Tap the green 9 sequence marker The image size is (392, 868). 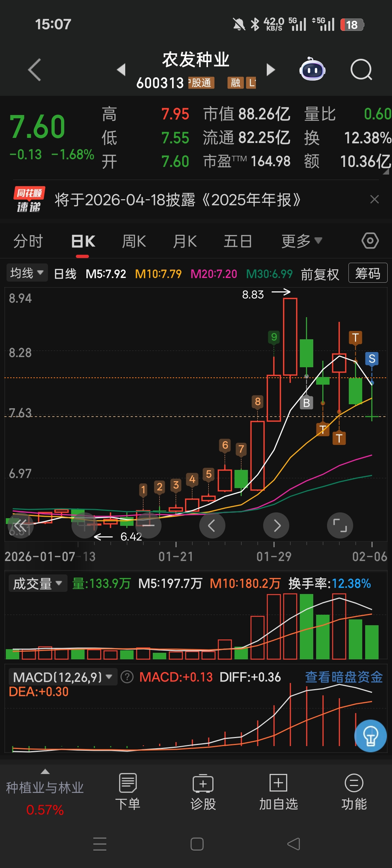(274, 337)
